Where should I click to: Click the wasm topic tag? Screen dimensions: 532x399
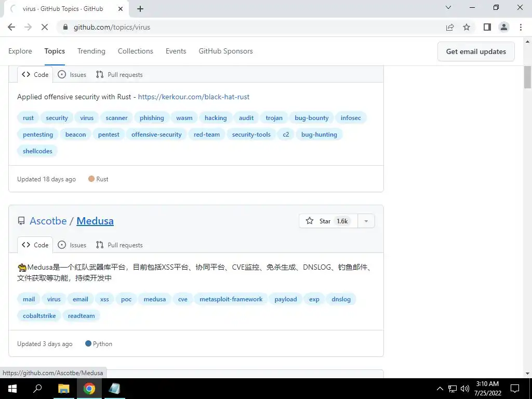click(x=184, y=118)
